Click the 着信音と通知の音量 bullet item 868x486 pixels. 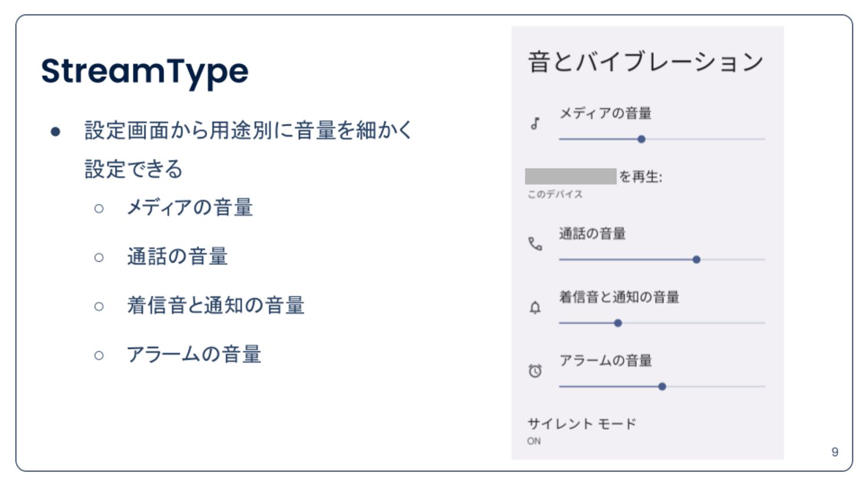pyautogui.click(x=216, y=305)
